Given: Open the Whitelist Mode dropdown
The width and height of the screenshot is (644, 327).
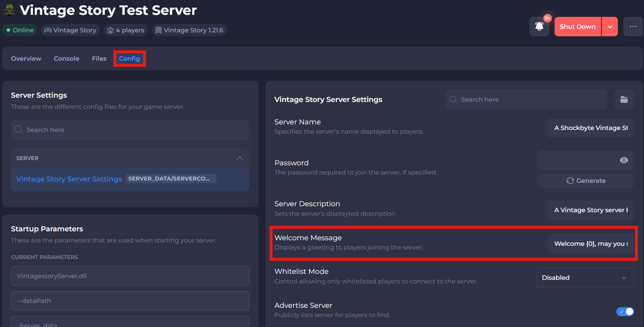Looking at the screenshot, I should [x=584, y=278].
